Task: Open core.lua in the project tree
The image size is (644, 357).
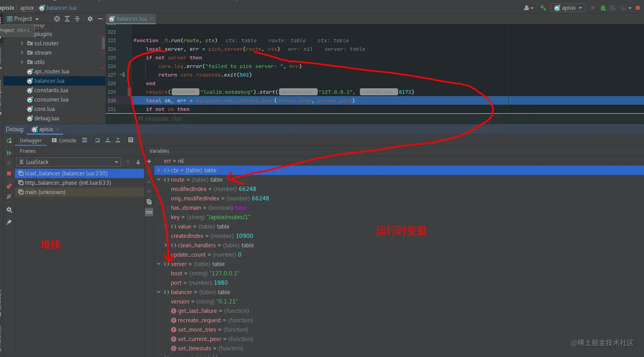Action: coord(41,109)
